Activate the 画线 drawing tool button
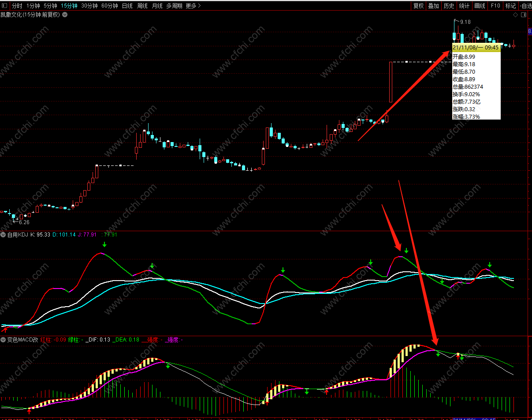 click(x=480, y=6)
